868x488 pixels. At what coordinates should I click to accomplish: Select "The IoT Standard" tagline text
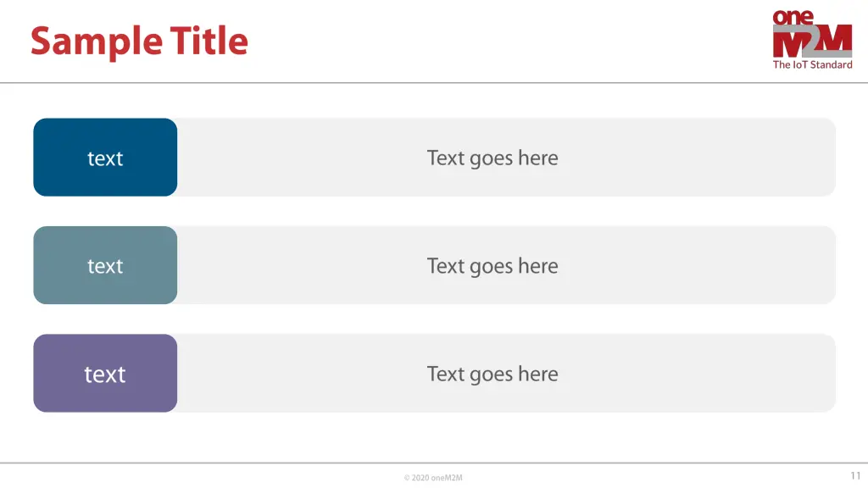click(x=812, y=64)
